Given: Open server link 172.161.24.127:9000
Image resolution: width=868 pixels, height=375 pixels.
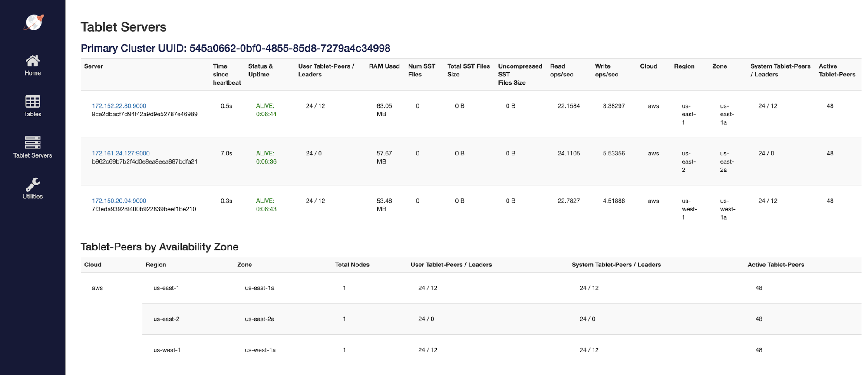Looking at the screenshot, I should (x=121, y=153).
